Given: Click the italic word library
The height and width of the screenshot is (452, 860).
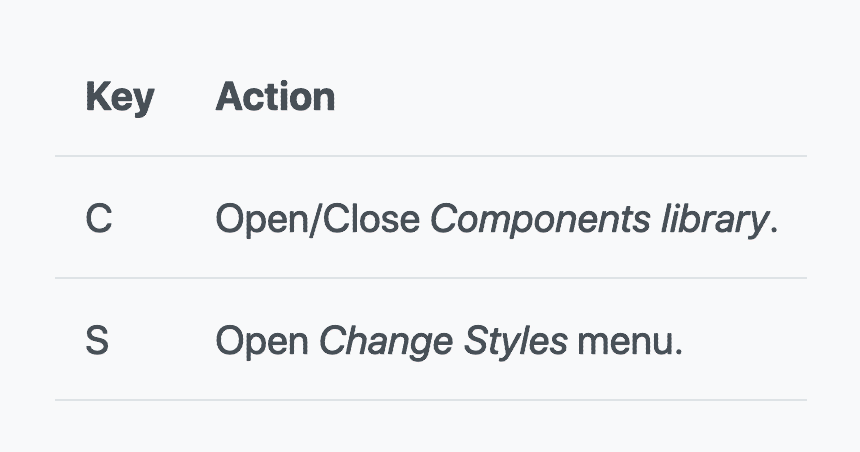Looking at the screenshot, I should pyautogui.click(x=714, y=220).
